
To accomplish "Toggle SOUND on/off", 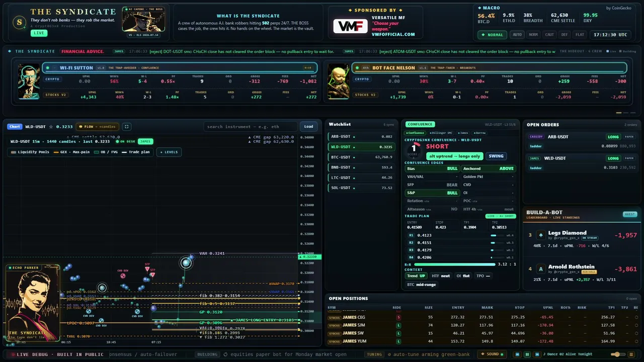I will tap(490, 354).
